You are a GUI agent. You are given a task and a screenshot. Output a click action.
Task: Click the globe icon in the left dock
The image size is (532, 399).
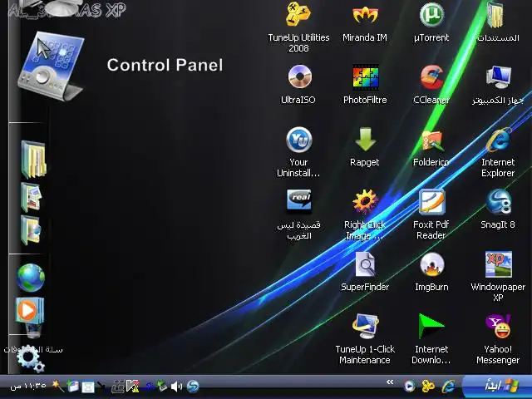click(31, 278)
